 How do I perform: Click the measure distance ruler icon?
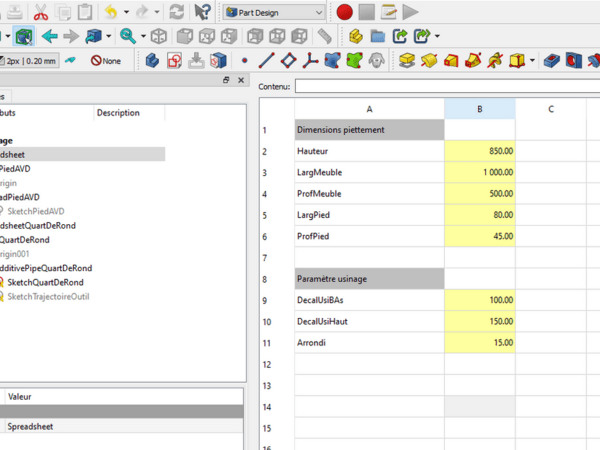coord(324,37)
